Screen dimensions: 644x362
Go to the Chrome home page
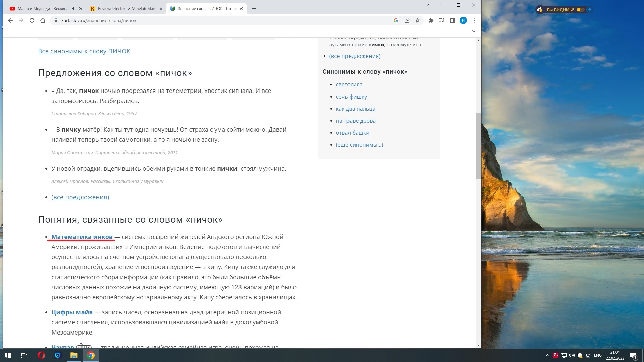pyautogui.click(x=43, y=20)
